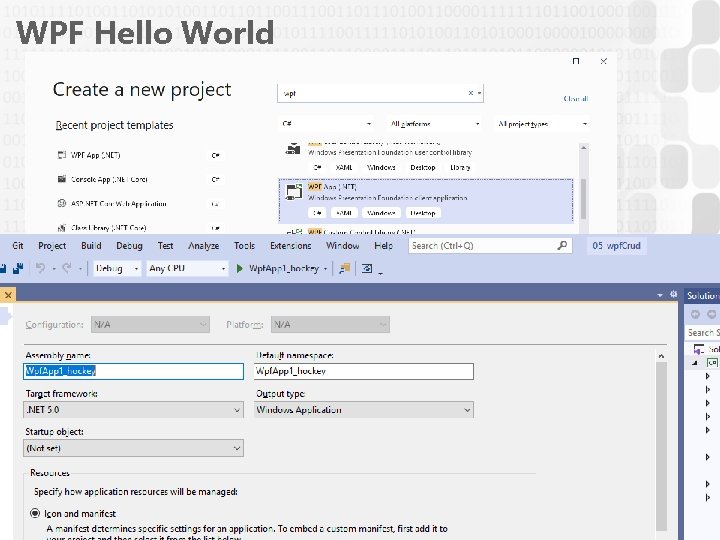Image resolution: width=720 pixels, height=540 pixels.
Task: Open the Startup object (Not set) dropdown
Action: click(x=133, y=448)
